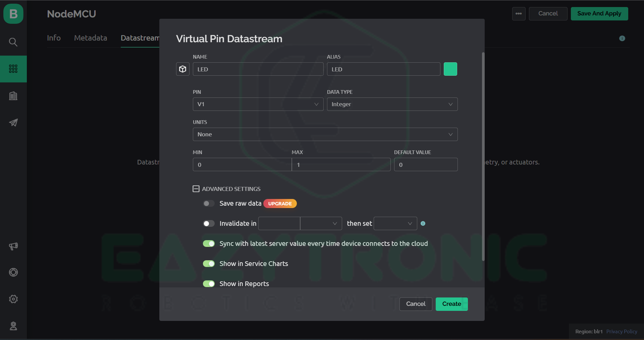Collapse the Advanced Settings section

tap(196, 189)
